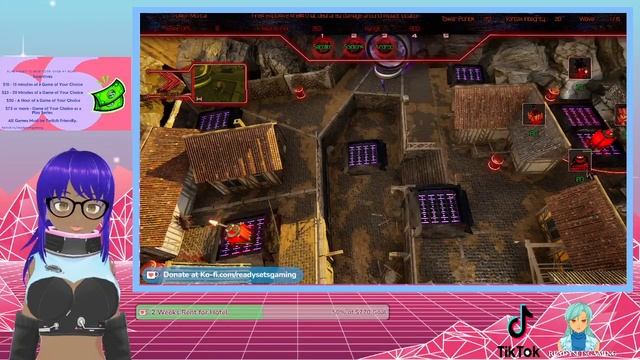640x360 pixels.
Task: Click the Ko-fi cup icon on donate banner
Action: pyautogui.click(x=152, y=275)
